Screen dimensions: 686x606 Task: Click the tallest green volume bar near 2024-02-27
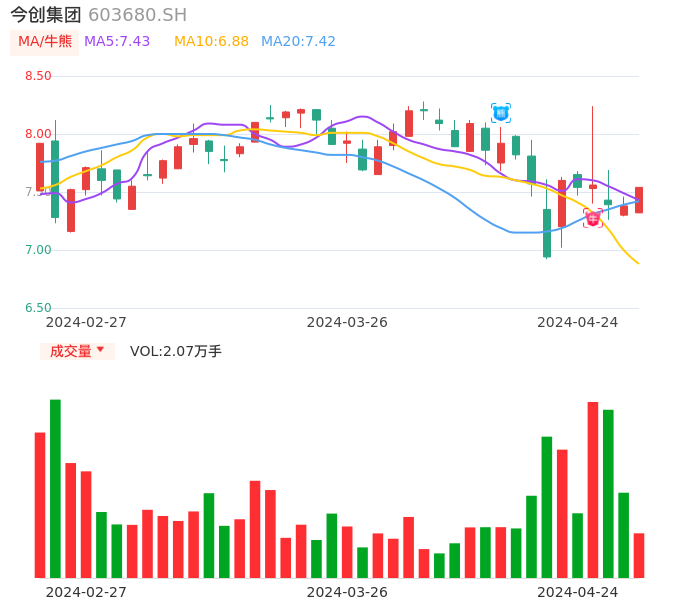point(55,489)
